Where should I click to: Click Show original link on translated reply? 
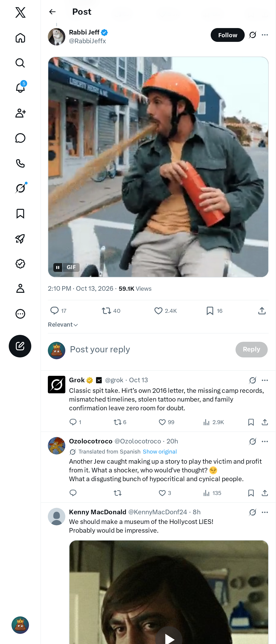pos(160,452)
